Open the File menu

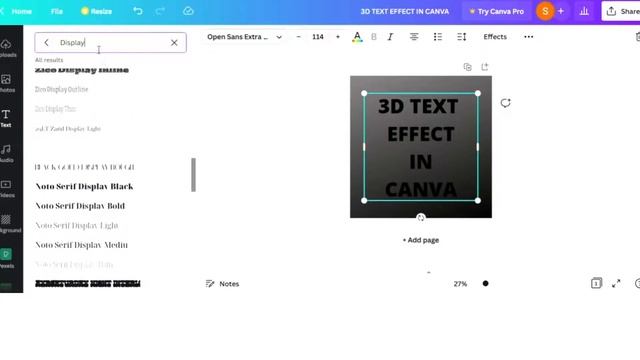[57, 11]
